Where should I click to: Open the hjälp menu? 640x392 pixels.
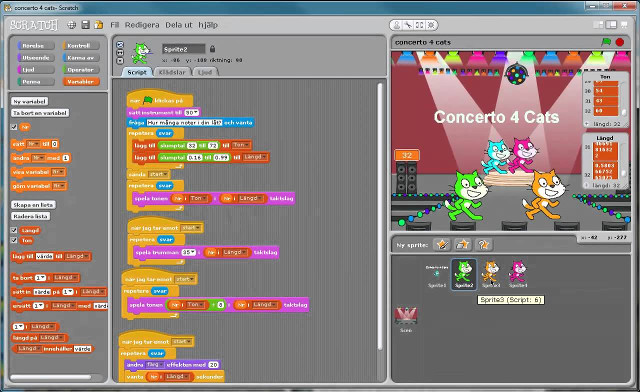(208, 25)
